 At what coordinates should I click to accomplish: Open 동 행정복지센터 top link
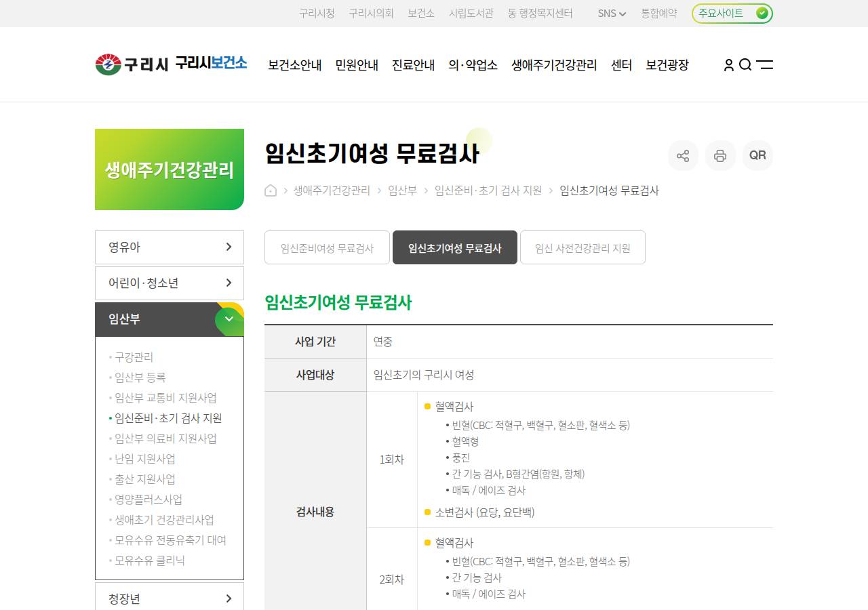[x=540, y=13]
